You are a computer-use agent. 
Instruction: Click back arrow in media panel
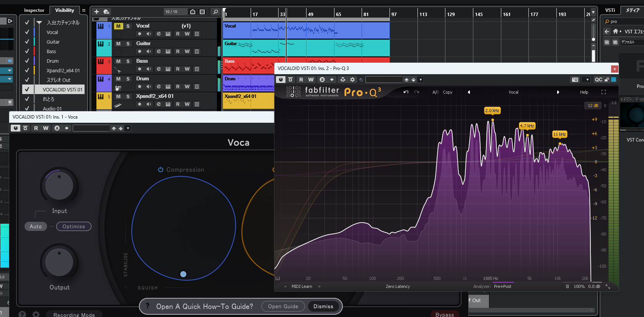(x=607, y=31)
